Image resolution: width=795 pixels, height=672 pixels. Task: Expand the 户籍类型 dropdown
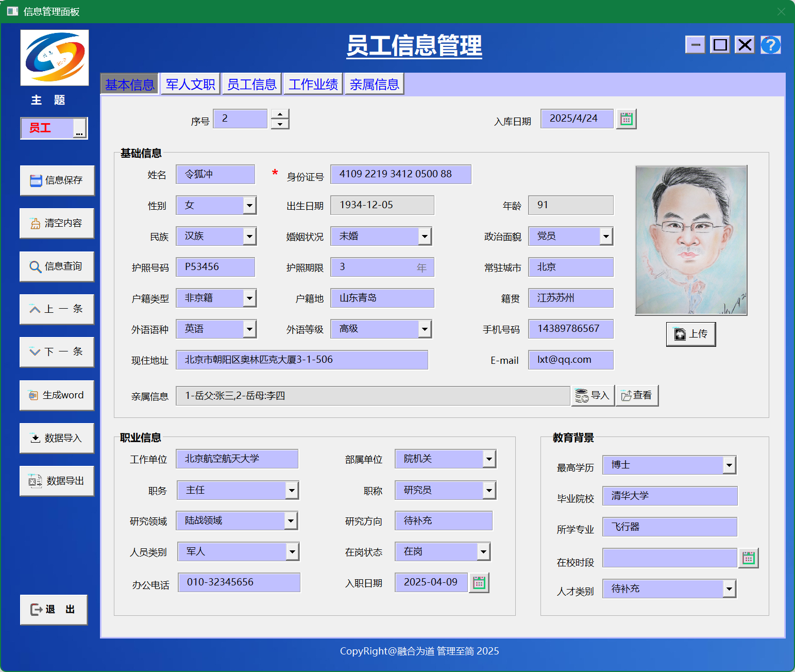point(249,298)
